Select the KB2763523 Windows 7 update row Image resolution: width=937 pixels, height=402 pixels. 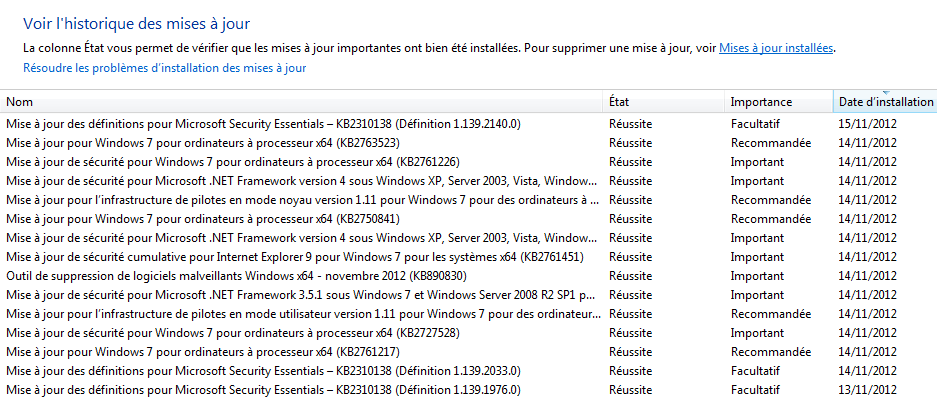click(x=190, y=143)
